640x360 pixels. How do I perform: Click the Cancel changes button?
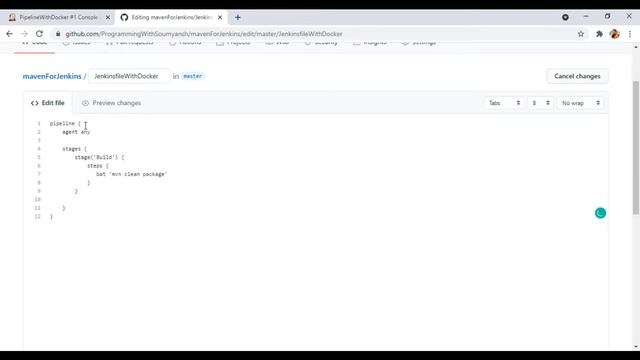[x=577, y=76]
